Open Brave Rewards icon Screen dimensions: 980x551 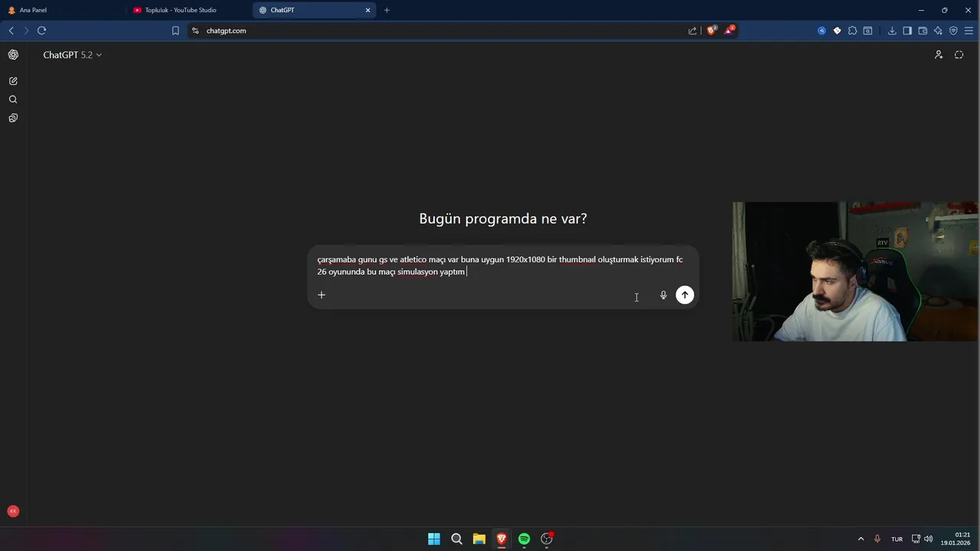point(730,31)
